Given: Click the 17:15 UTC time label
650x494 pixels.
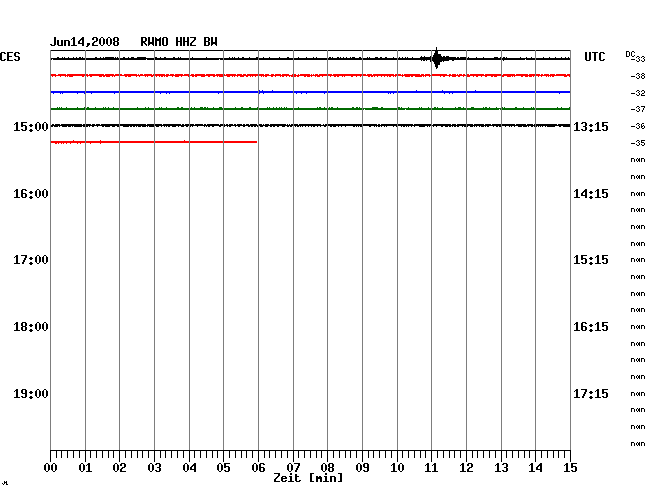Looking at the screenshot, I should coord(591,393).
